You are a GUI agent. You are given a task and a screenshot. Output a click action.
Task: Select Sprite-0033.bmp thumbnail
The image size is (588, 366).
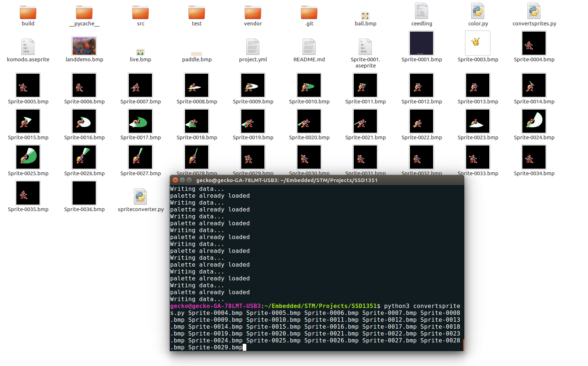(x=478, y=157)
